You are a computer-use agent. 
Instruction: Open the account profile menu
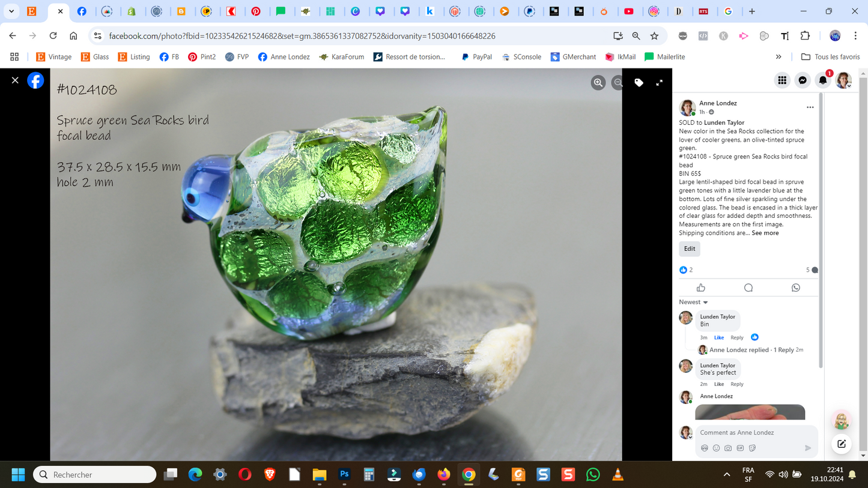[843, 80]
